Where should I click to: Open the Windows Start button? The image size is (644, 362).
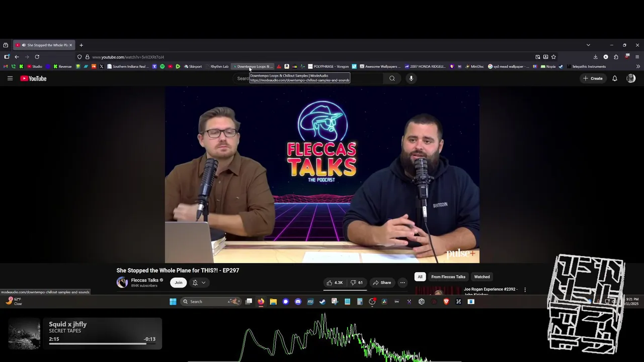[x=173, y=302]
